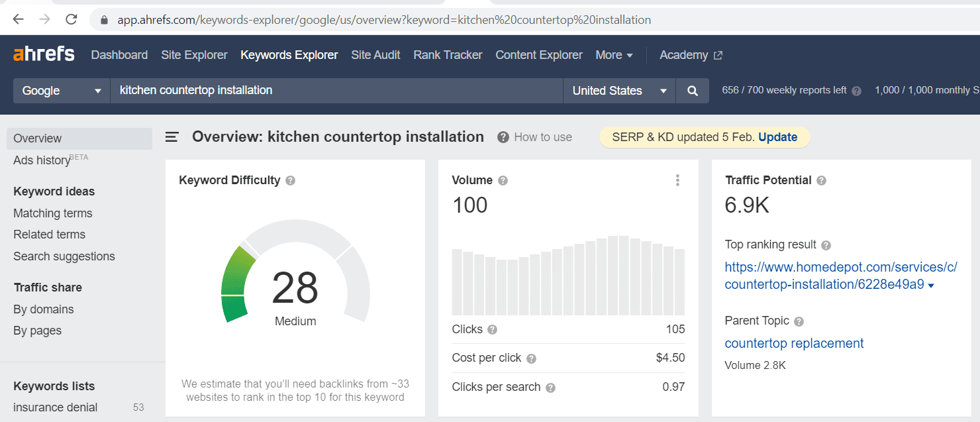980x422 pixels.
Task: Open Site Audit
Action: (375, 55)
